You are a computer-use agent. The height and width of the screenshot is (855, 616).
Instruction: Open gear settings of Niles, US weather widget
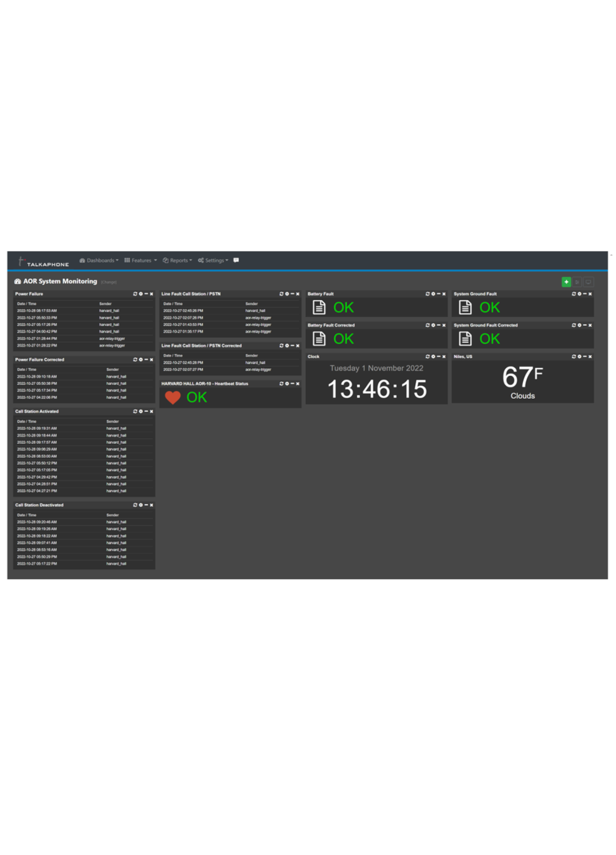580,357
